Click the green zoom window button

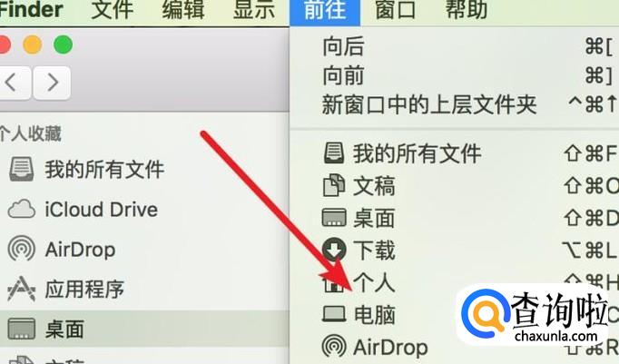point(64,44)
